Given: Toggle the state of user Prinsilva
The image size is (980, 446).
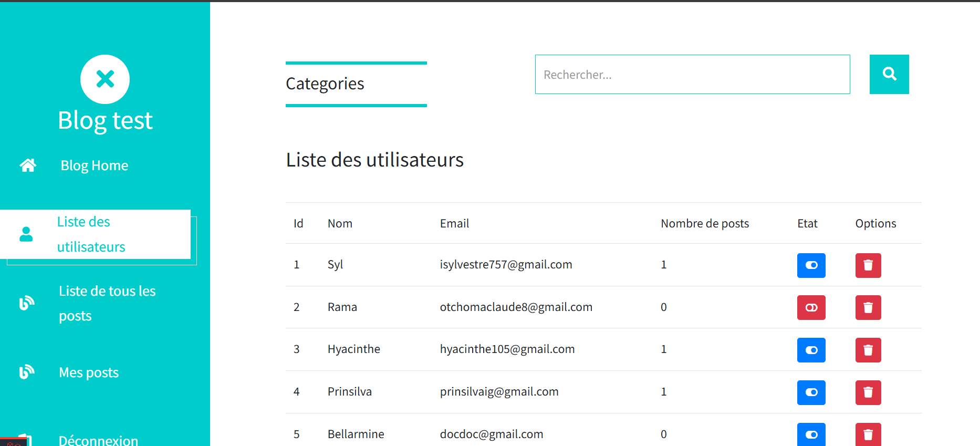Looking at the screenshot, I should point(811,392).
